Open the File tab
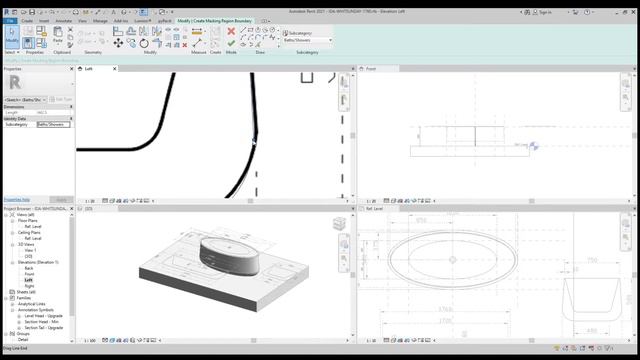Screen dimensions: 640x360 point(10,21)
